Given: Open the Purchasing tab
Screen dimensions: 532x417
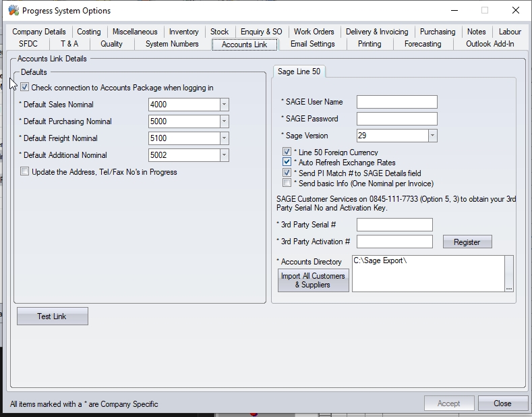Looking at the screenshot, I should pos(437,32).
